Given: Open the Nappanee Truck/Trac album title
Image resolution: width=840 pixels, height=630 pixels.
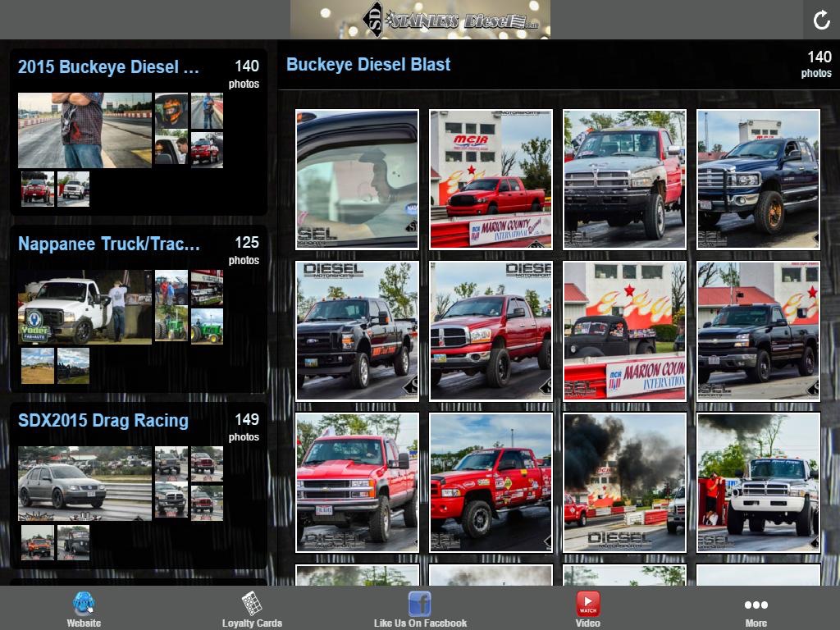Looking at the screenshot, I should pyautogui.click(x=109, y=244).
